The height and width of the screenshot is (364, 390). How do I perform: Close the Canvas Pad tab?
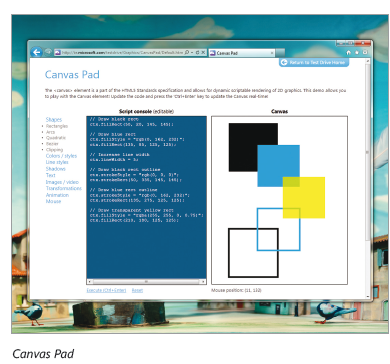pyautogui.click(x=272, y=53)
